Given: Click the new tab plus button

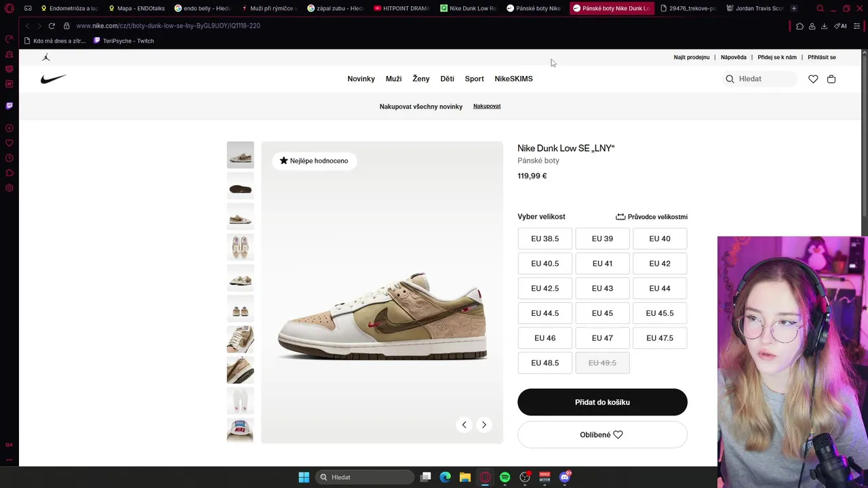Looking at the screenshot, I should pos(793,8).
